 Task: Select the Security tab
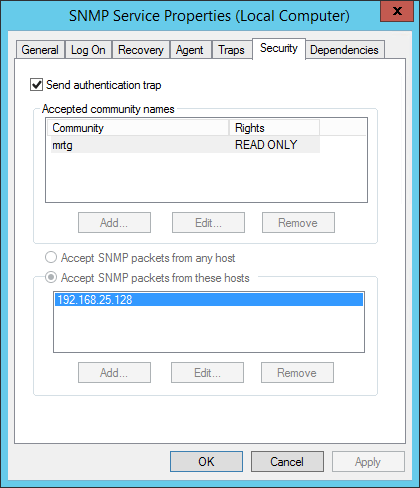pyautogui.click(x=279, y=49)
